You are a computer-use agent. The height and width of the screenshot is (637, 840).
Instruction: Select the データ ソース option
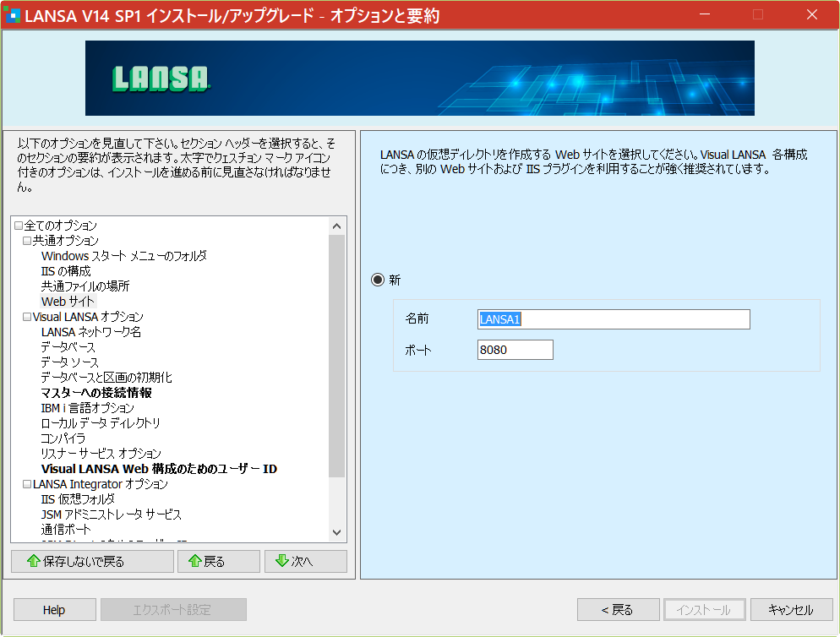tap(69, 362)
